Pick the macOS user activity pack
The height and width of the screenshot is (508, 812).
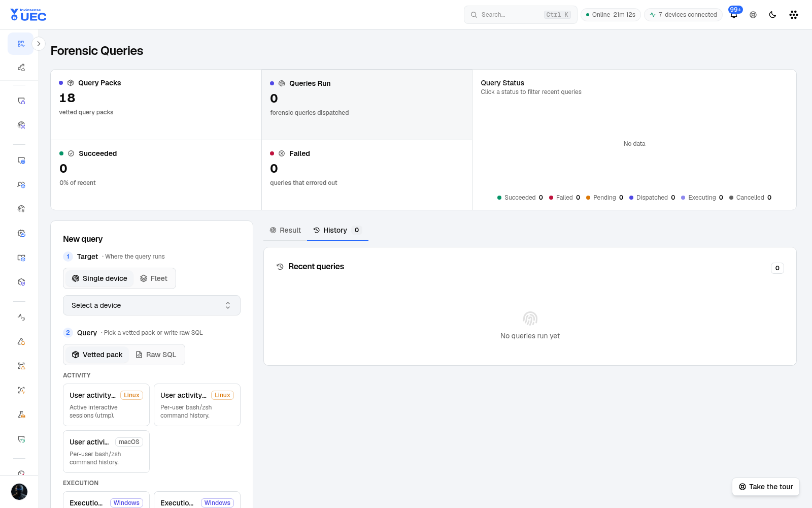(x=106, y=452)
